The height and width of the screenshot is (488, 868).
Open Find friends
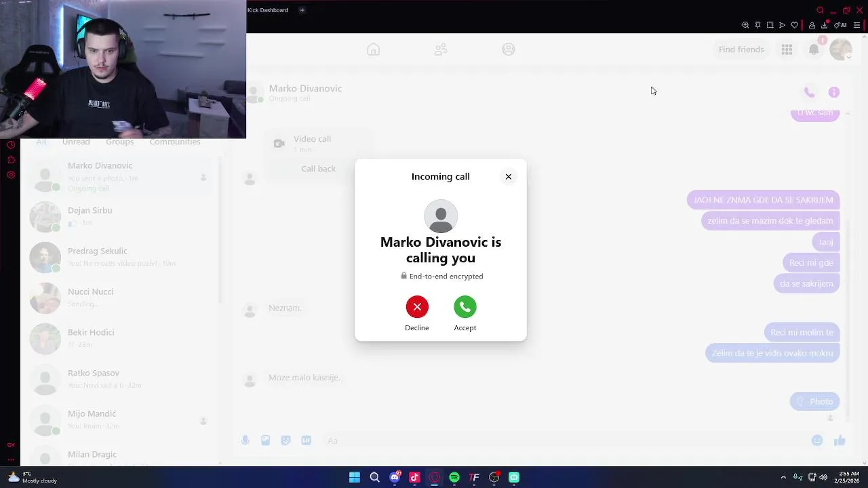click(741, 49)
